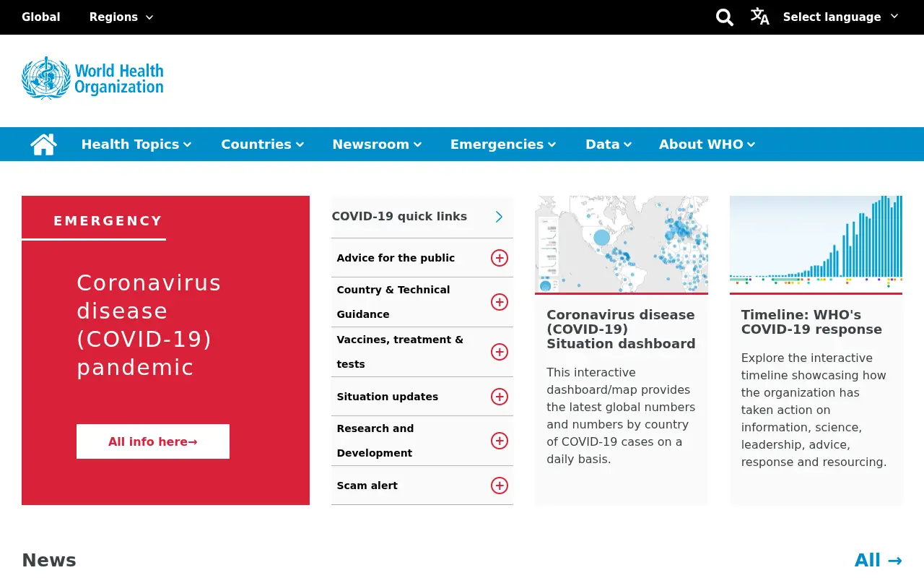Open the All news link
Viewport: 924px width, 578px height.
coord(879,561)
